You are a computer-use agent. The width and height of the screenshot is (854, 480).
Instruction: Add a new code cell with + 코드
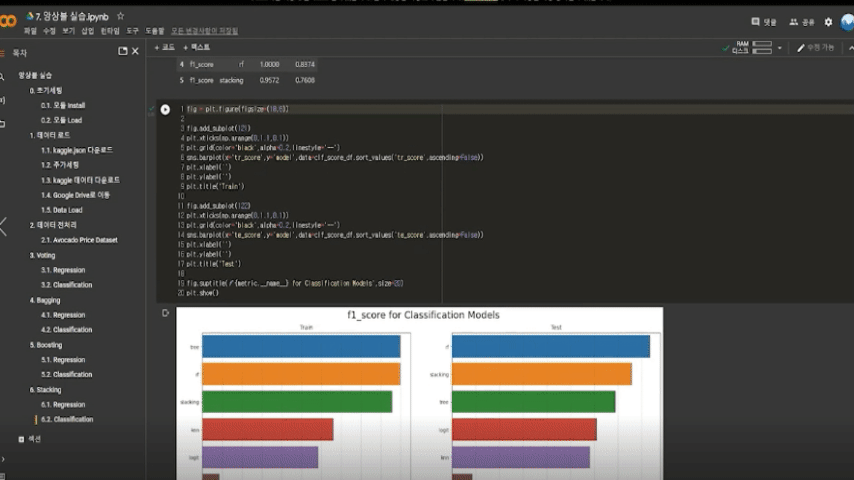(164, 47)
